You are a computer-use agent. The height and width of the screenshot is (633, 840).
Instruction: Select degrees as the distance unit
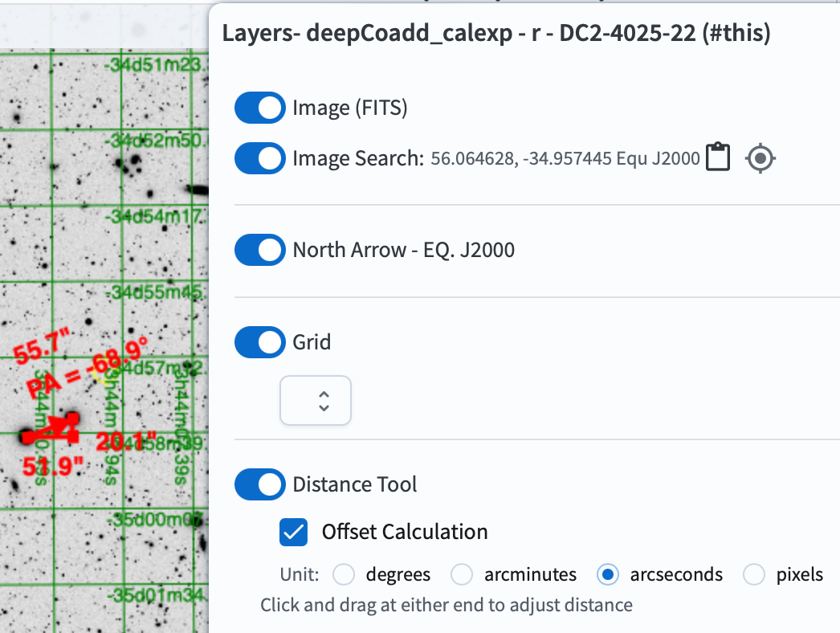[x=344, y=575]
